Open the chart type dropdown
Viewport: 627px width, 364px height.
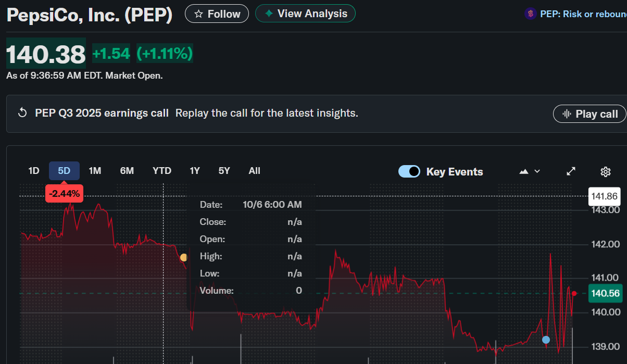(530, 171)
